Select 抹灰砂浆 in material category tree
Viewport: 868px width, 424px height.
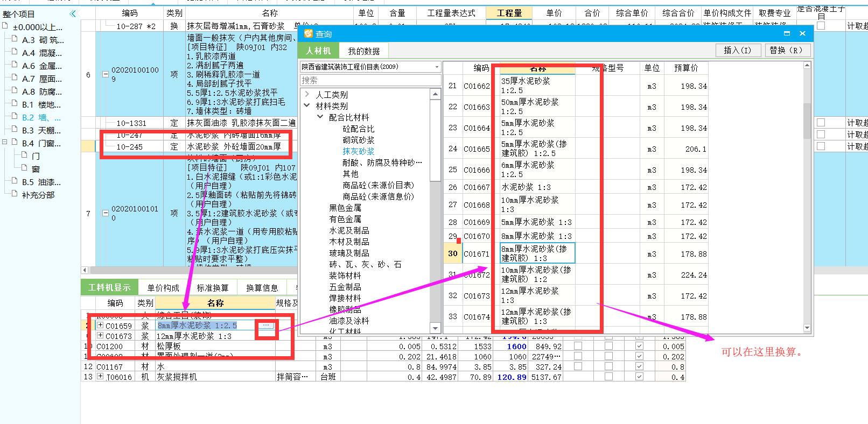coord(359,151)
